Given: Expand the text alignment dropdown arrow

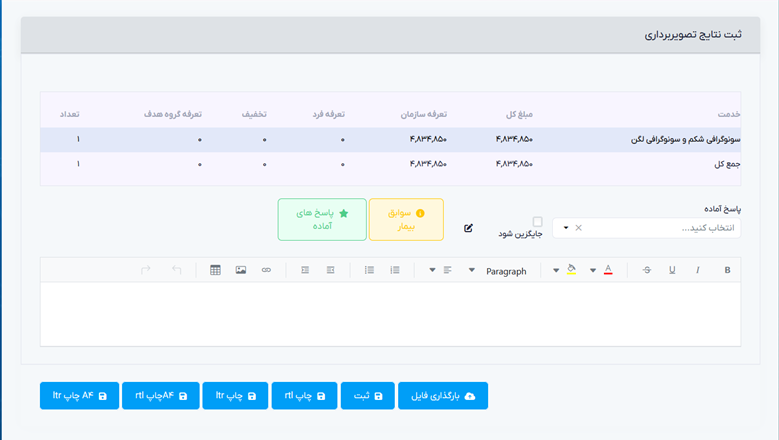Looking at the screenshot, I should (x=432, y=270).
